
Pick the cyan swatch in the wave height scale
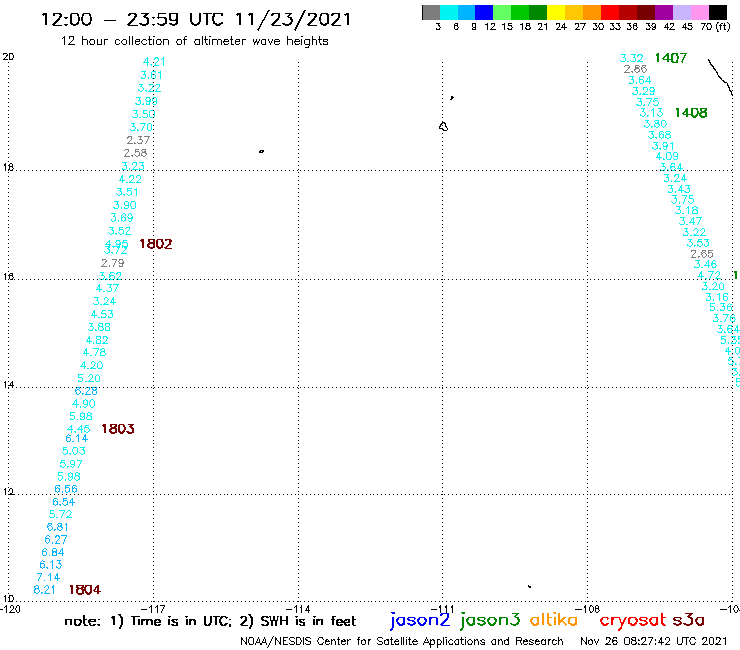click(x=449, y=12)
